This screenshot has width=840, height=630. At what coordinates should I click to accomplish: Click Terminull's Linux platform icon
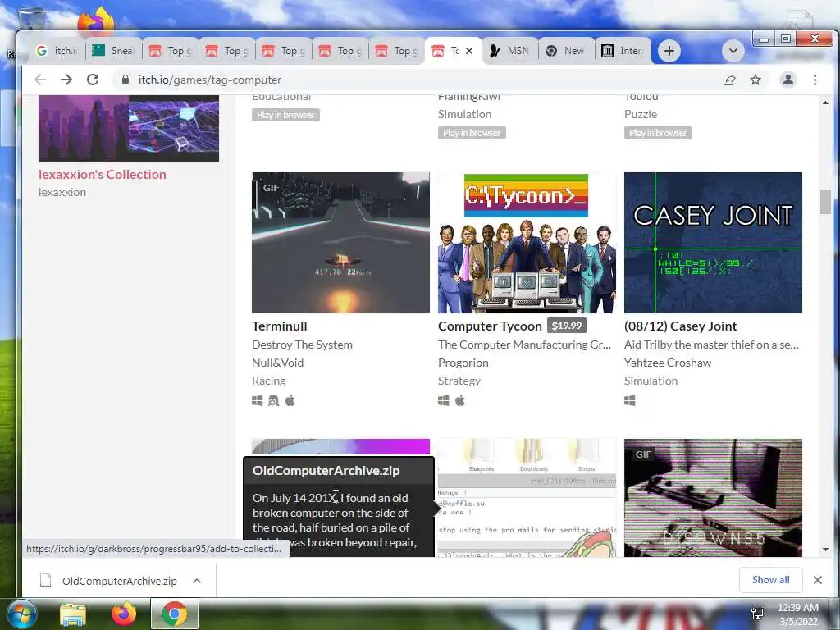coord(274,400)
